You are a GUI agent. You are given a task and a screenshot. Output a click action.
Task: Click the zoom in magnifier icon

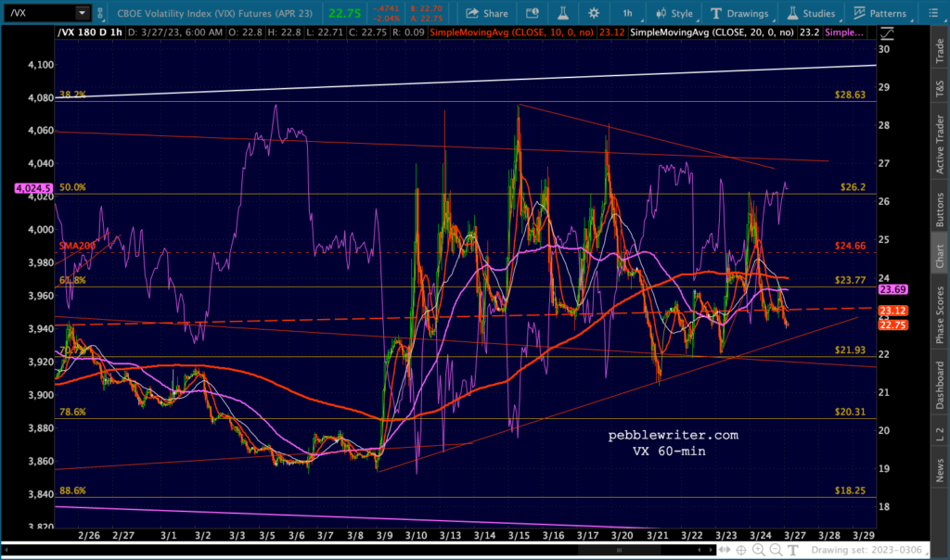click(x=759, y=551)
